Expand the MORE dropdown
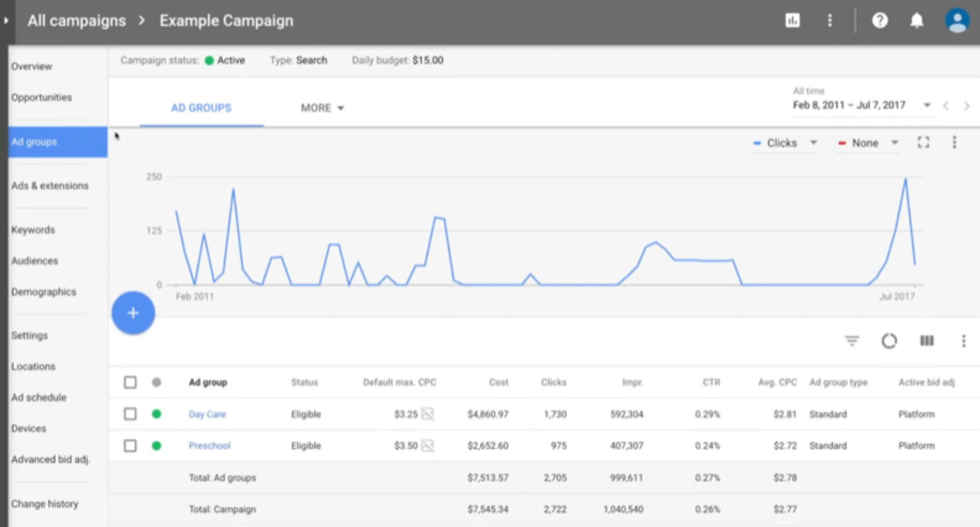The width and height of the screenshot is (980, 527). 322,108
